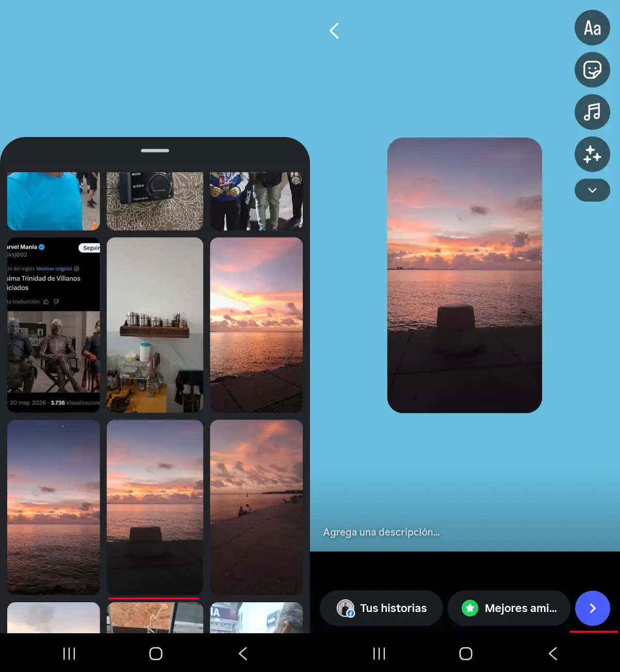The height and width of the screenshot is (672, 620).
Task: Open the Aa text tool
Action: pos(592,28)
